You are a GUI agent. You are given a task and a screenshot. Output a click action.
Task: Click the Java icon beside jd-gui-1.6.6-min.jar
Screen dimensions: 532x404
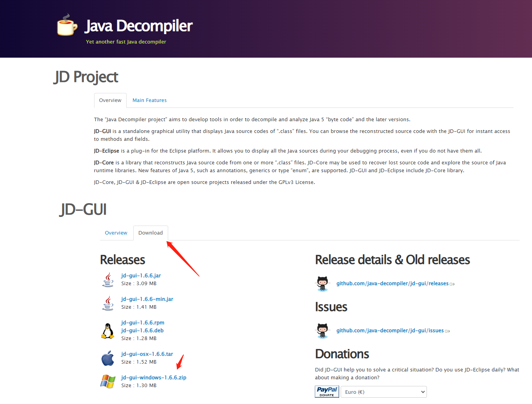pyautogui.click(x=108, y=303)
